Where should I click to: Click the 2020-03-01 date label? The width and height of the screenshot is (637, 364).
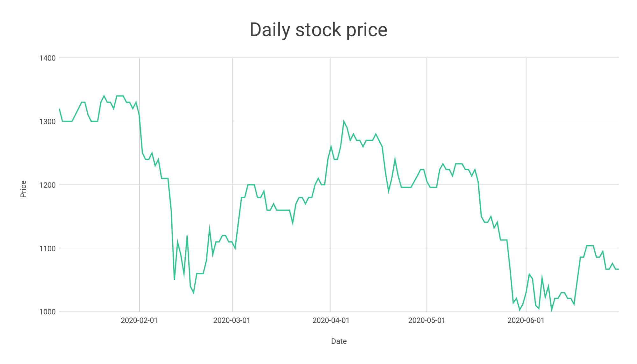coord(232,320)
